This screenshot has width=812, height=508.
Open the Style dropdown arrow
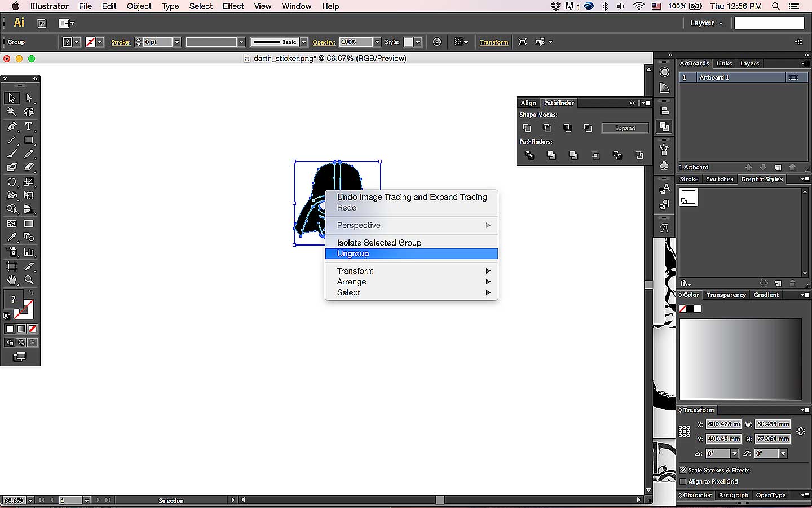pos(418,42)
